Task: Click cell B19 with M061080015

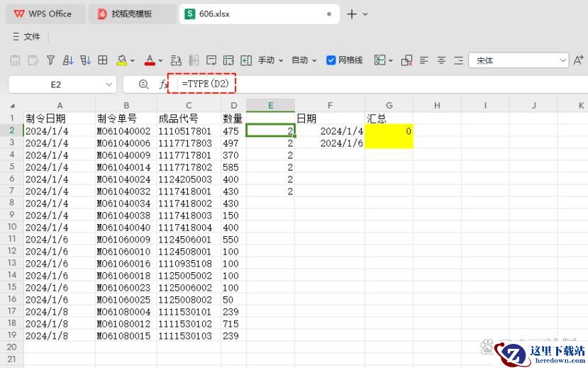Action: 126,335
